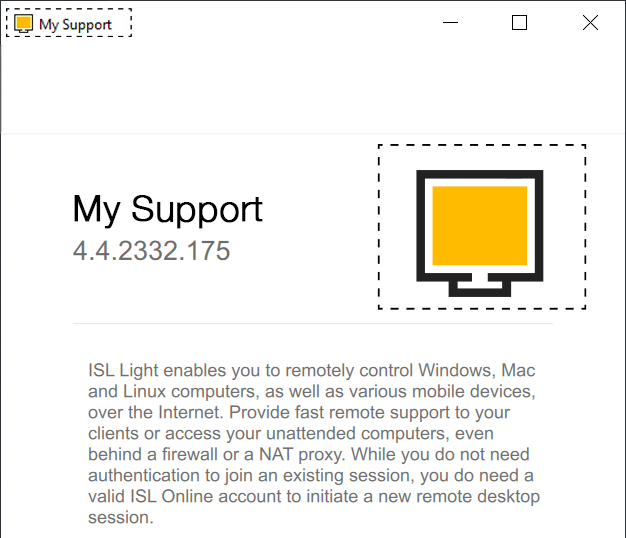The width and height of the screenshot is (626, 538).
Task: Click the "My Support" title bar text
Action: [75, 24]
